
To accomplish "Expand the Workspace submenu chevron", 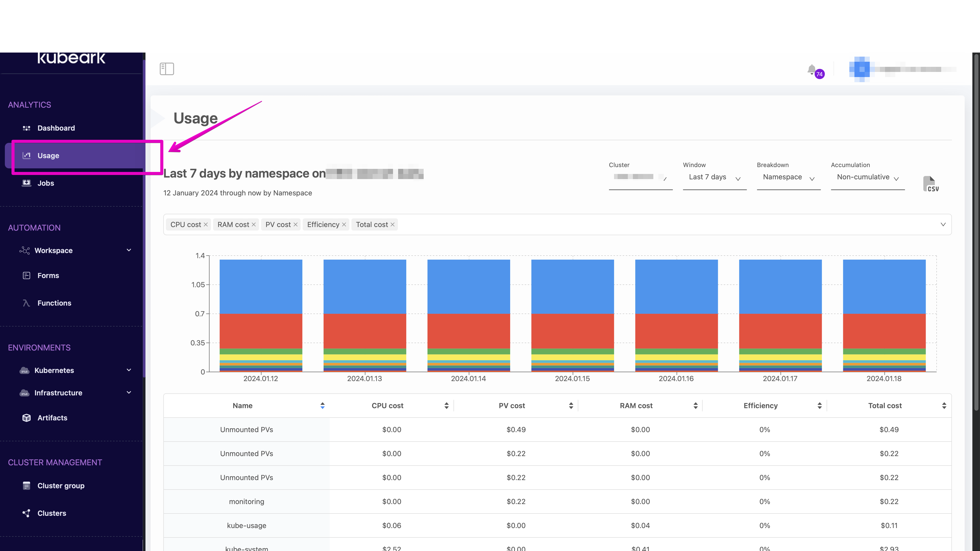I will pos(129,250).
